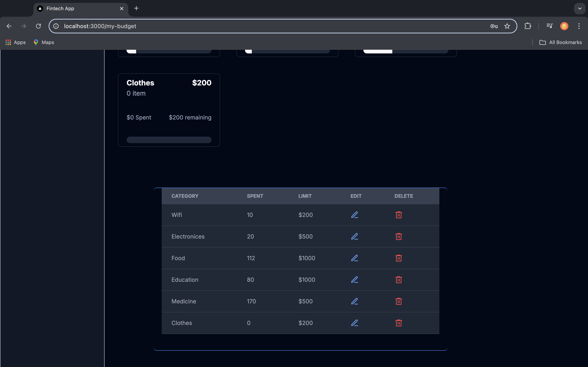Edit the Clothes row limit
588x367 pixels.
(354, 323)
